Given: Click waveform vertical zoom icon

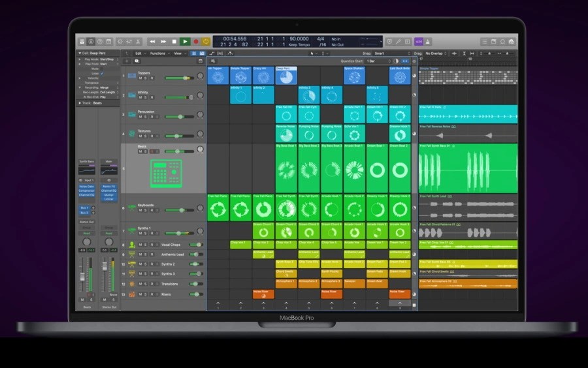Looking at the screenshot, I should 454,54.
